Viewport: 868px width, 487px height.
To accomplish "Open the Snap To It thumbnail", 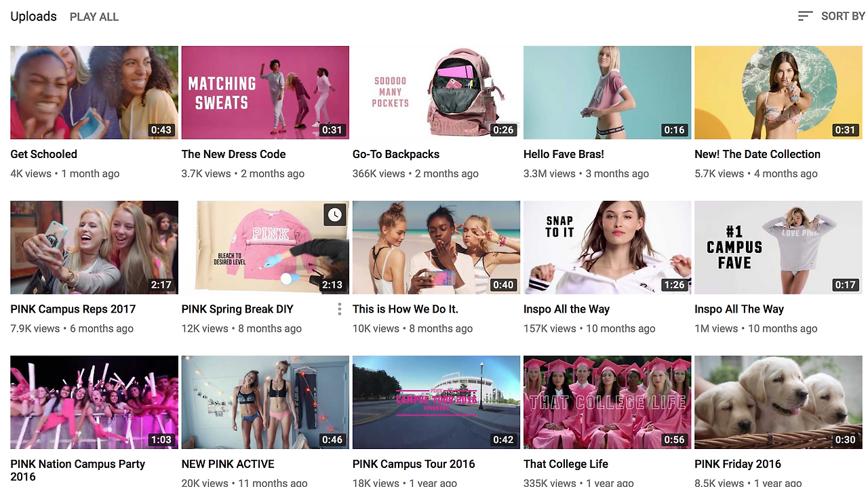I will pos(607,248).
